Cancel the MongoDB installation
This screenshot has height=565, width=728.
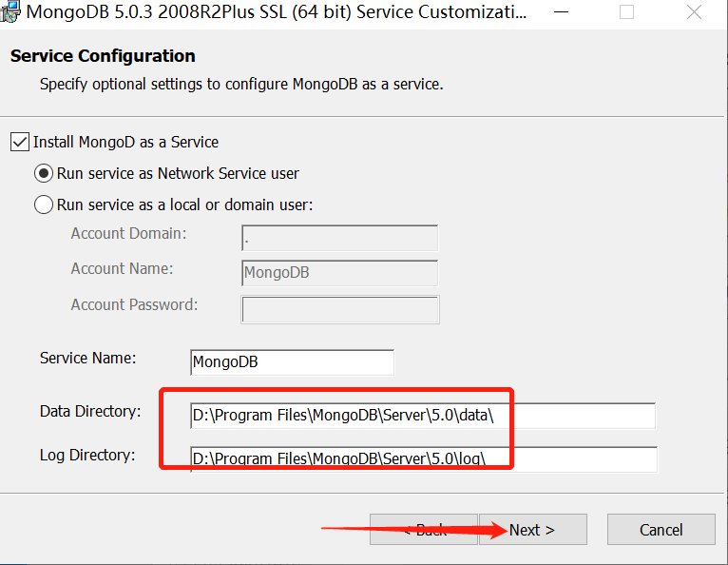pyautogui.click(x=661, y=529)
